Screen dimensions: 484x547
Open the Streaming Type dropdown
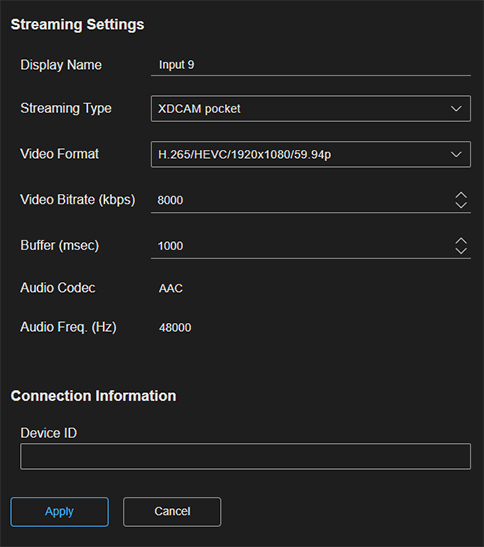(311, 108)
